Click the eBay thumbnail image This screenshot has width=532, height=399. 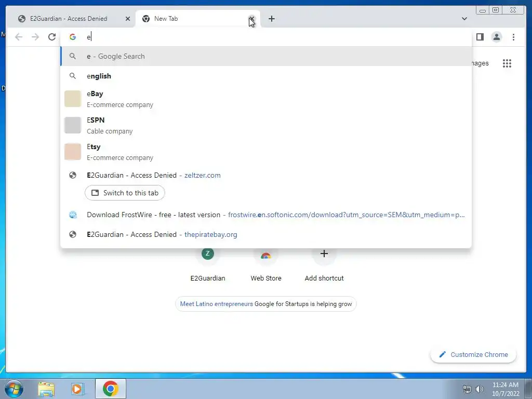coord(73,99)
